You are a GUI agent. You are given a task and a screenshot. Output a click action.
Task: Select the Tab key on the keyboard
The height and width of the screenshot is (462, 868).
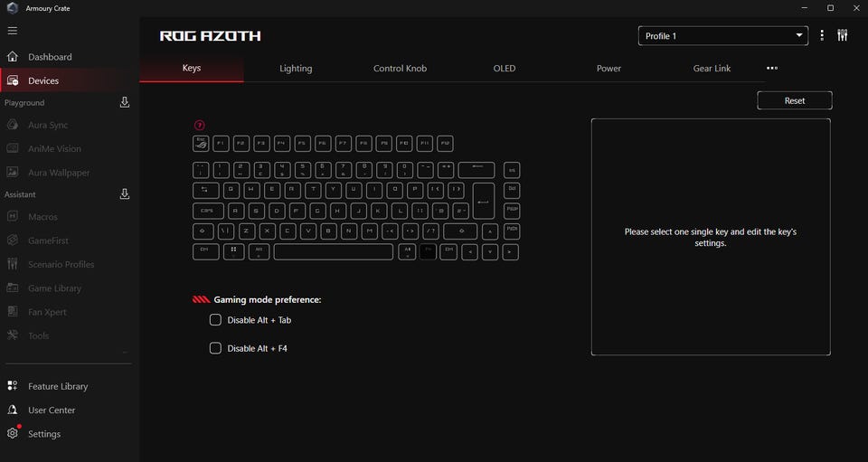pos(205,191)
